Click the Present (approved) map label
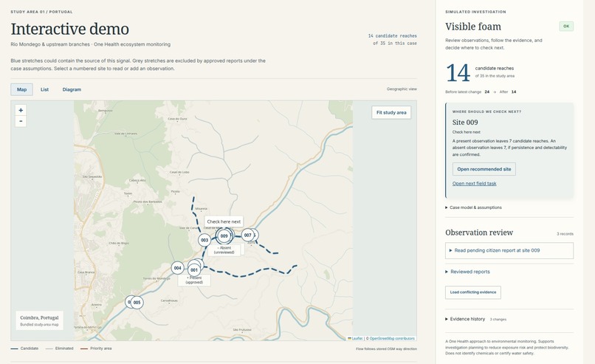 click(194, 280)
